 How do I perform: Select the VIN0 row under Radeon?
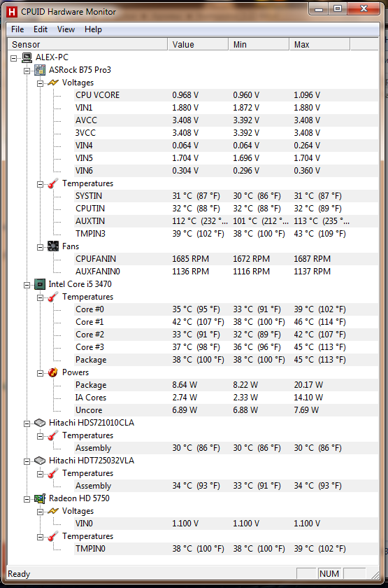point(227,524)
